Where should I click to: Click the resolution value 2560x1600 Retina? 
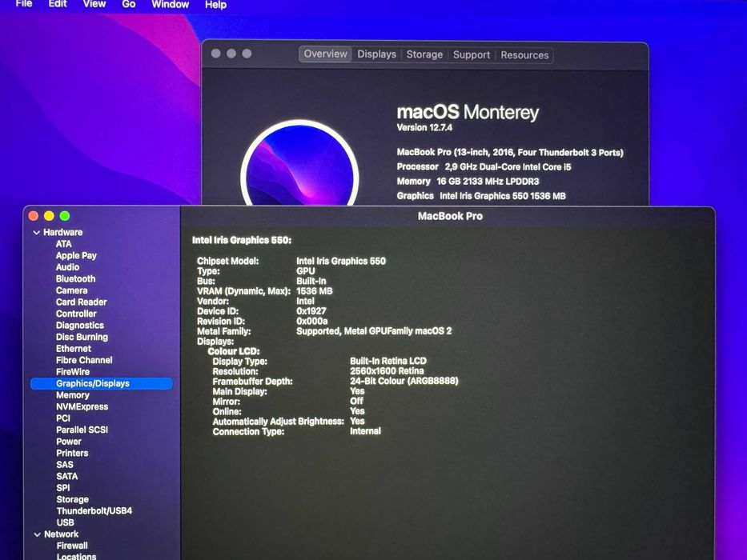387,371
